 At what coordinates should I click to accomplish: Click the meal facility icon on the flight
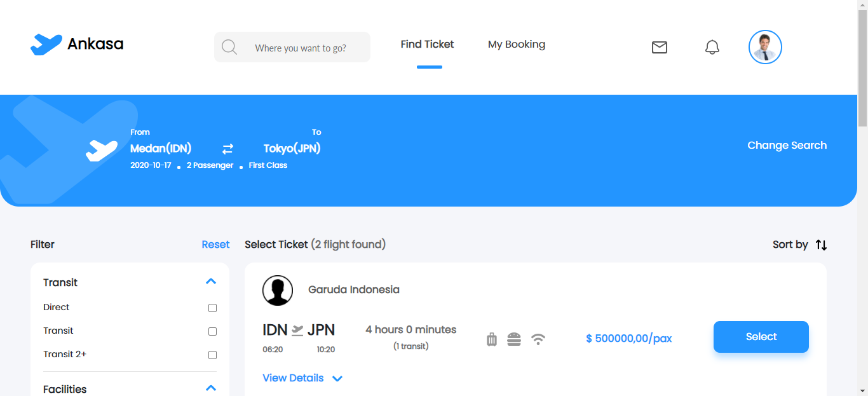point(515,339)
